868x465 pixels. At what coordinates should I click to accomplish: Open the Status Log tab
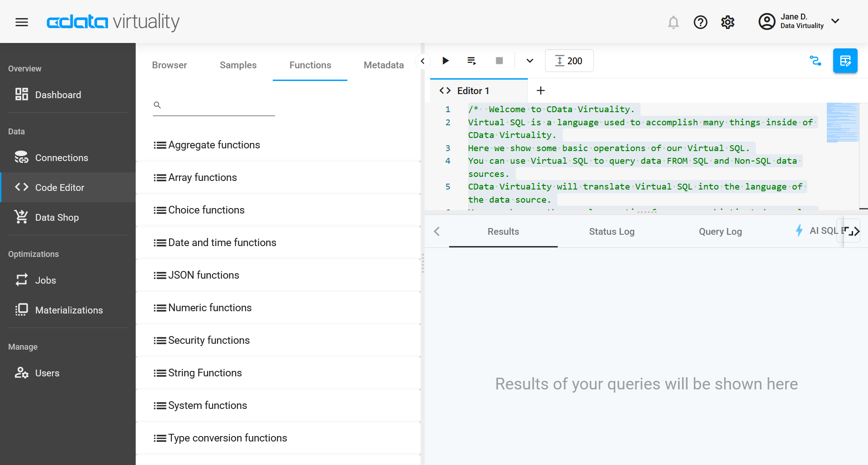[612, 231]
